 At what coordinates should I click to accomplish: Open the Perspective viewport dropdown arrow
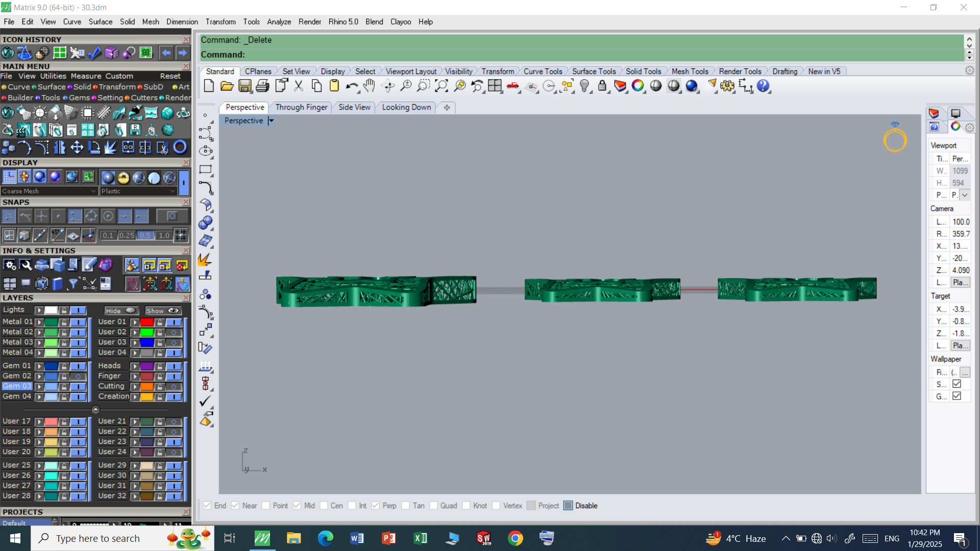(x=271, y=121)
